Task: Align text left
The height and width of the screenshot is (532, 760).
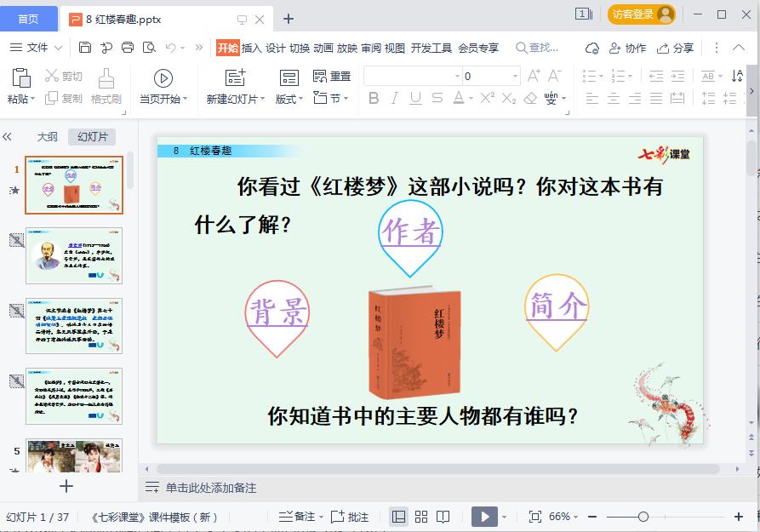Action: 591,99
